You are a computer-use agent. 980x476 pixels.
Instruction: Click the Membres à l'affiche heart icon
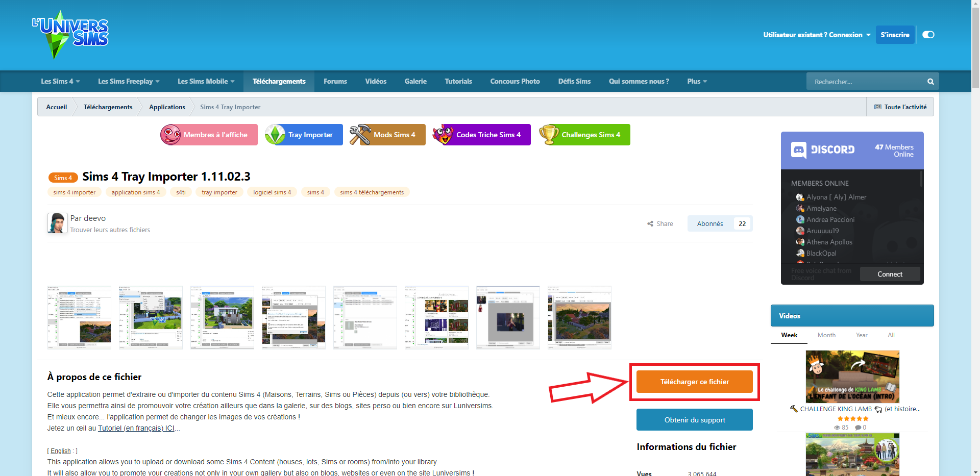click(x=170, y=135)
